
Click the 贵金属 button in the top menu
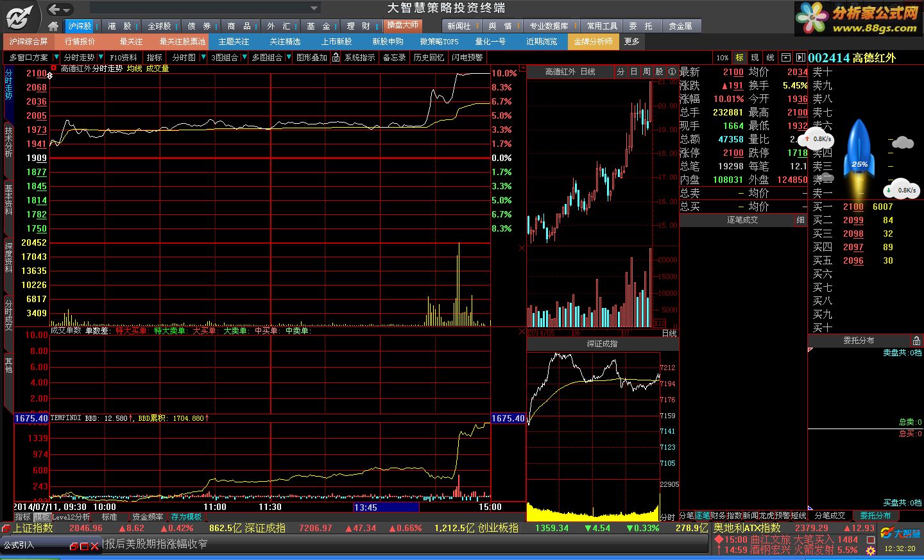[681, 26]
